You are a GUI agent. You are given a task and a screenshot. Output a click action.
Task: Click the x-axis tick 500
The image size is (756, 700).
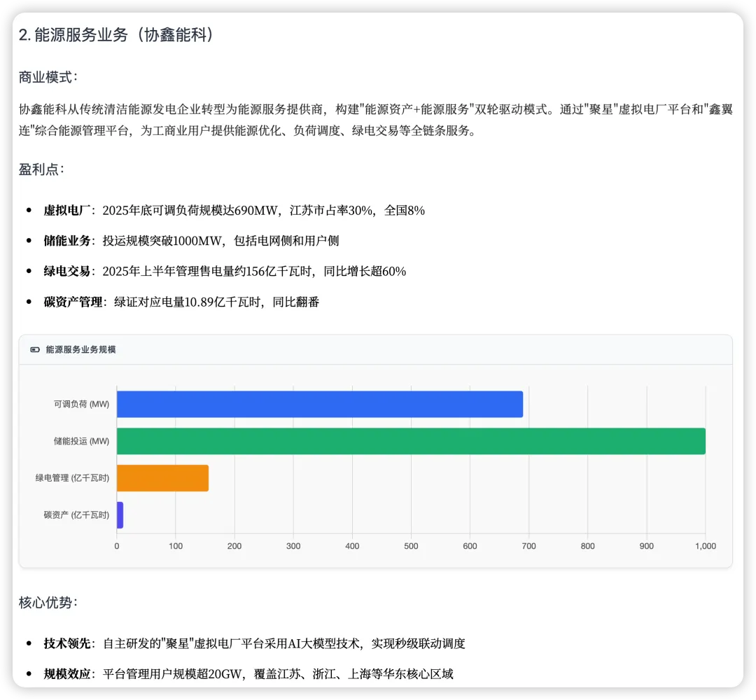pos(411,546)
